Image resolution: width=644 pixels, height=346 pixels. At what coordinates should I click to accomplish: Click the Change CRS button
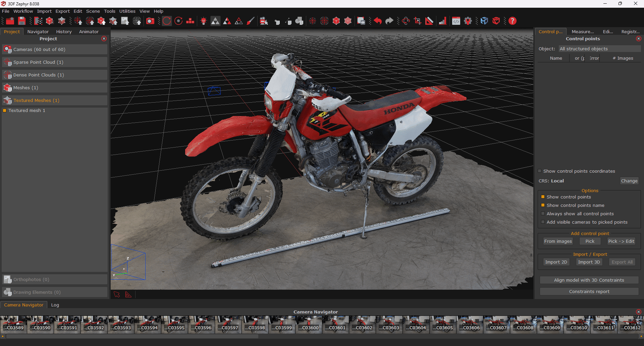pos(629,181)
